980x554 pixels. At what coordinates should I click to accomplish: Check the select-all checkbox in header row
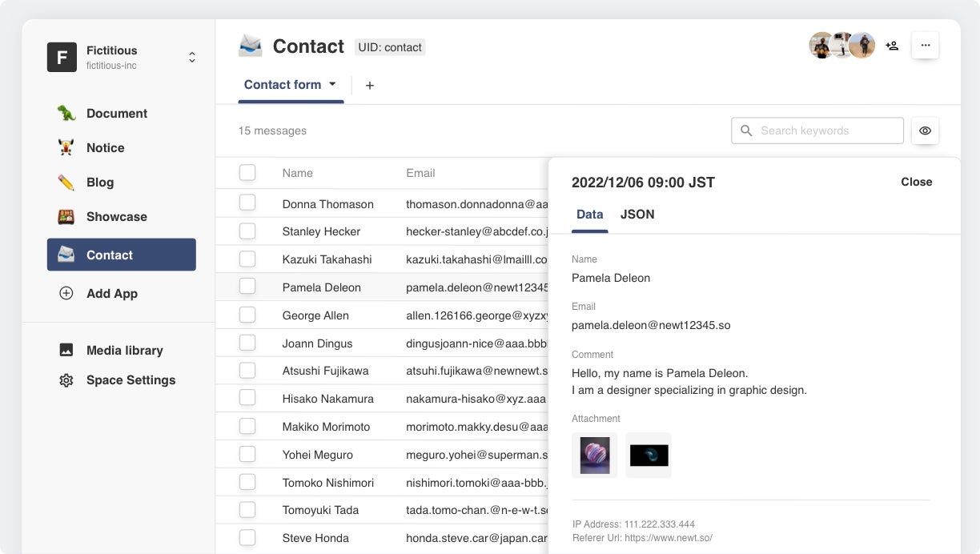(247, 172)
